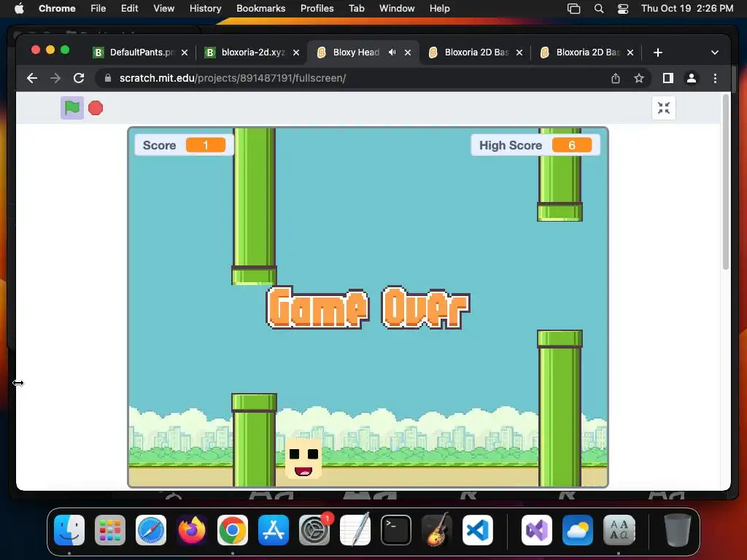Exit fullscreen mode with the collapse icon

tap(664, 108)
